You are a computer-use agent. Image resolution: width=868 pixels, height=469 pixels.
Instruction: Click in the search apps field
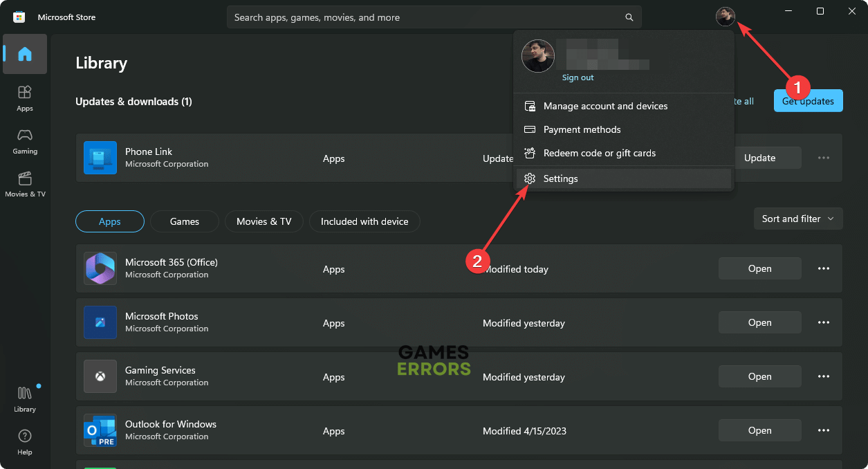(x=422, y=17)
